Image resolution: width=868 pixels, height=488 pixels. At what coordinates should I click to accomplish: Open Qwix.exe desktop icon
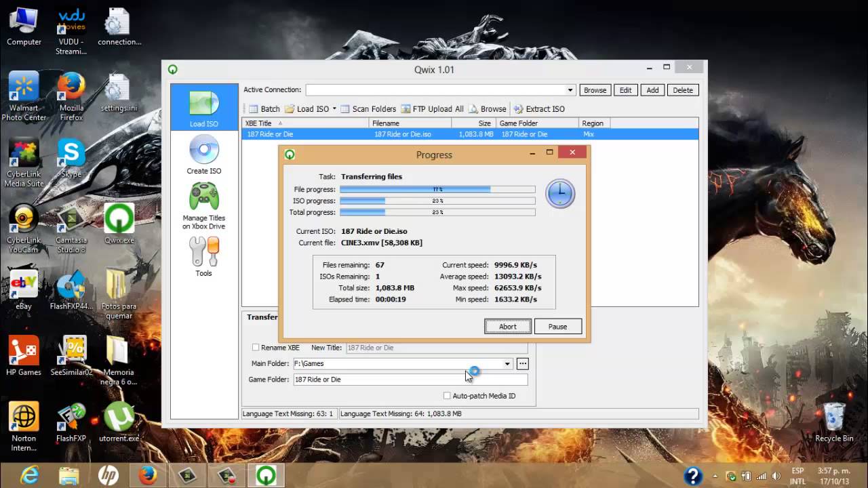pyautogui.click(x=119, y=224)
